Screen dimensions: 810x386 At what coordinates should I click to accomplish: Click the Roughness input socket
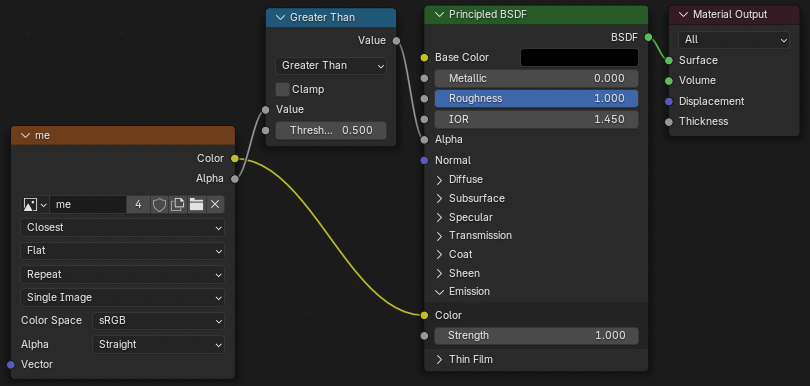[425, 99]
